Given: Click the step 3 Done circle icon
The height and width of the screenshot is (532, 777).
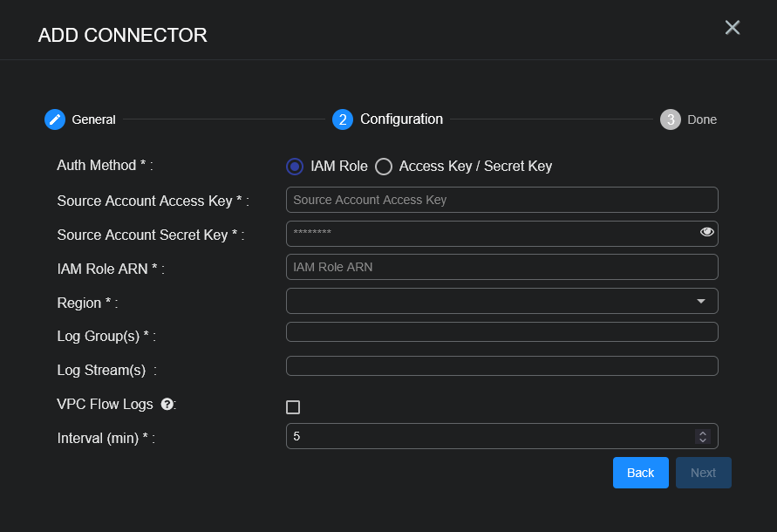Looking at the screenshot, I should (671, 119).
